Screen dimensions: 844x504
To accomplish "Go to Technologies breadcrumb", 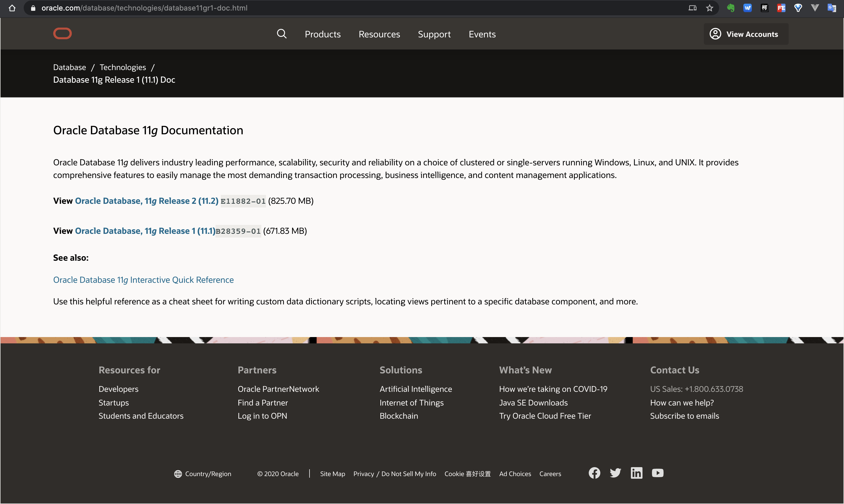I will coord(122,67).
